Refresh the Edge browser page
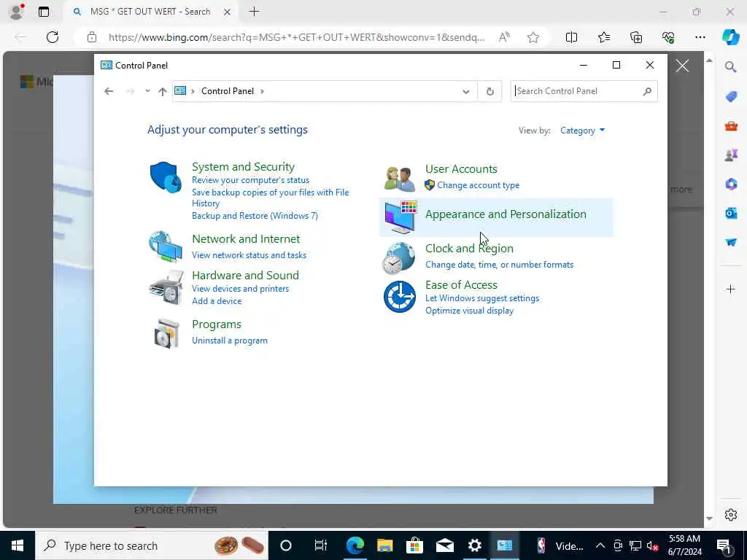This screenshot has width=747, height=560. tap(53, 37)
